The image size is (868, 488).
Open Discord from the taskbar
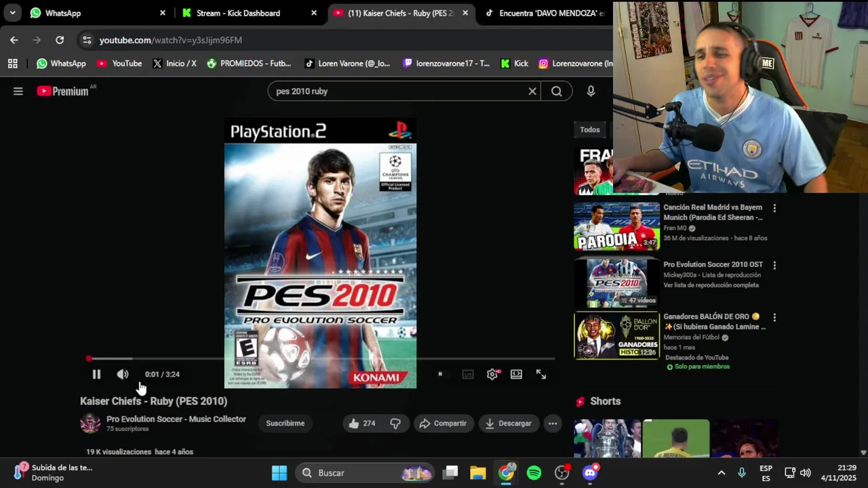pyautogui.click(x=590, y=473)
